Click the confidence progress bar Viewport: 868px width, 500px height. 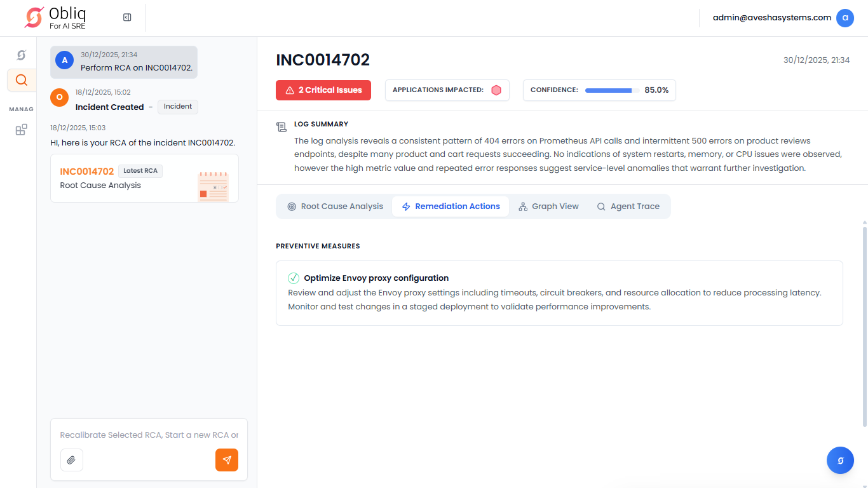tap(612, 90)
